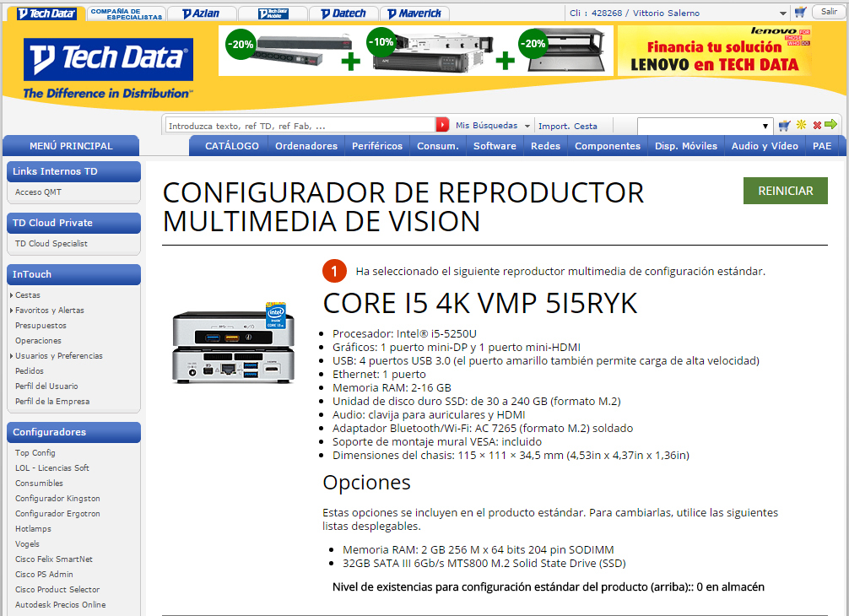Open the Configurador Kingston link
Screen dimensions: 849x616
pyautogui.click(x=57, y=499)
